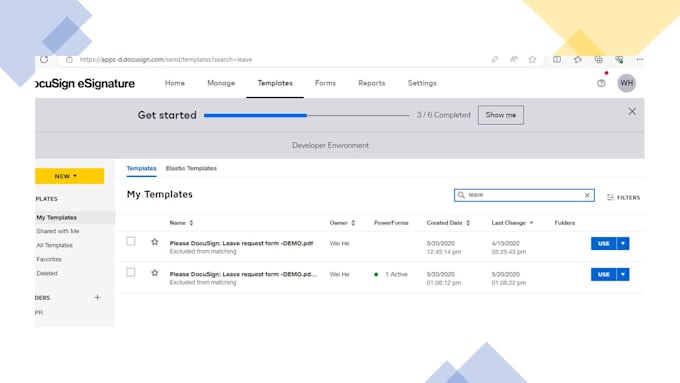The width and height of the screenshot is (680, 383).
Task: Open browser split screen icon
Action: (x=557, y=59)
